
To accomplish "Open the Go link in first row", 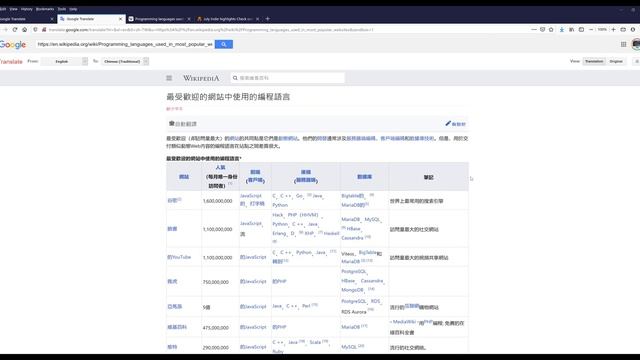I will tap(299, 196).
